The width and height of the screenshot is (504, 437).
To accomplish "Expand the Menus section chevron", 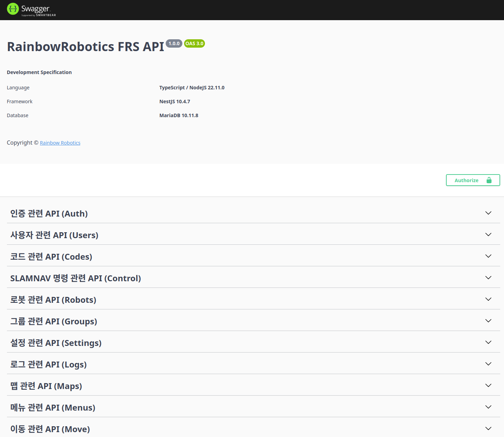I will [x=488, y=407].
